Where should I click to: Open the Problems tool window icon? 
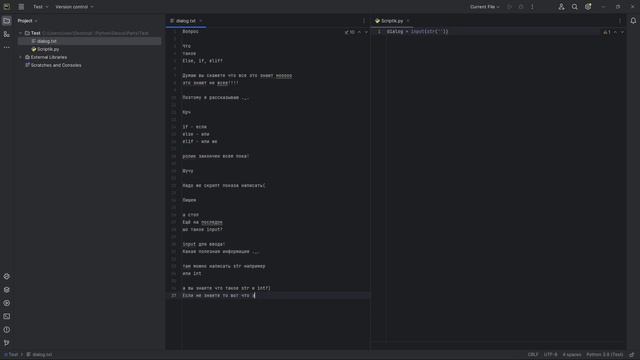7,330
